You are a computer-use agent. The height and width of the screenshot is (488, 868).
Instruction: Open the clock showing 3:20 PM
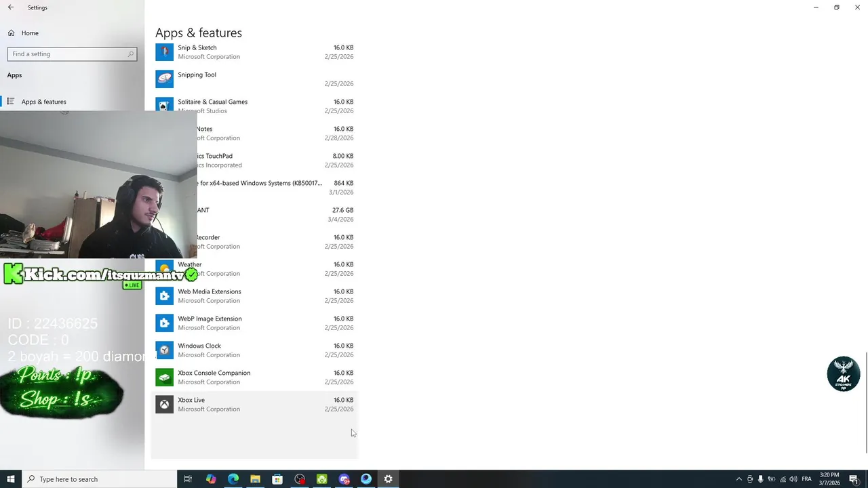tap(829, 479)
